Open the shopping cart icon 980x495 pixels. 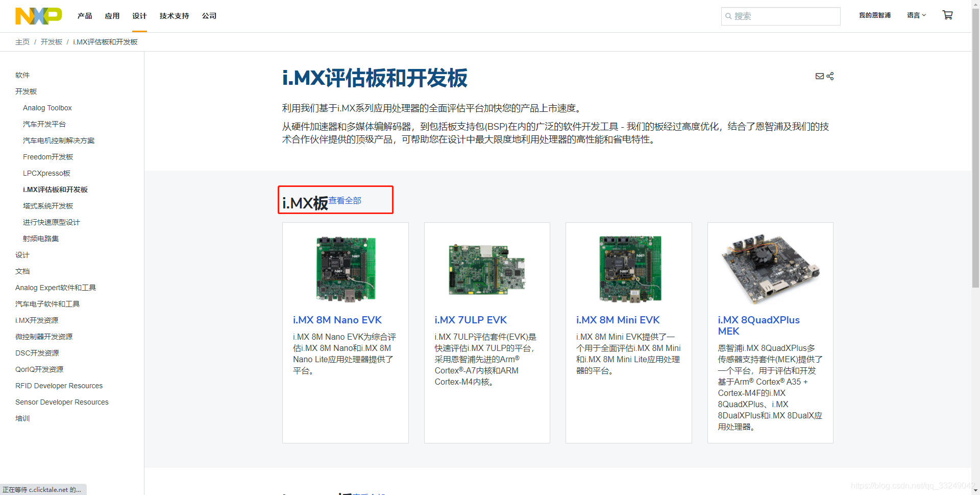[x=947, y=15]
